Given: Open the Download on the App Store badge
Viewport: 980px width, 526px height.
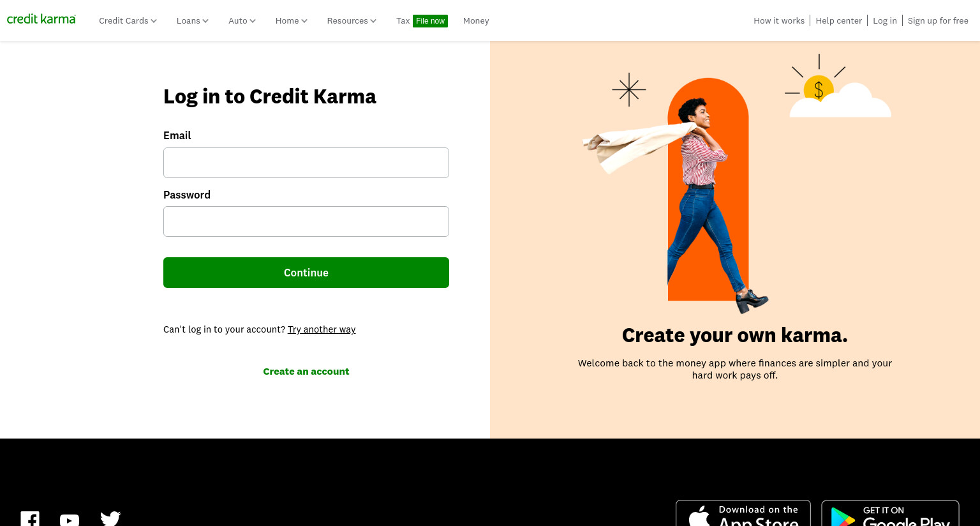Looking at the screenshot, I should (743, 513).
